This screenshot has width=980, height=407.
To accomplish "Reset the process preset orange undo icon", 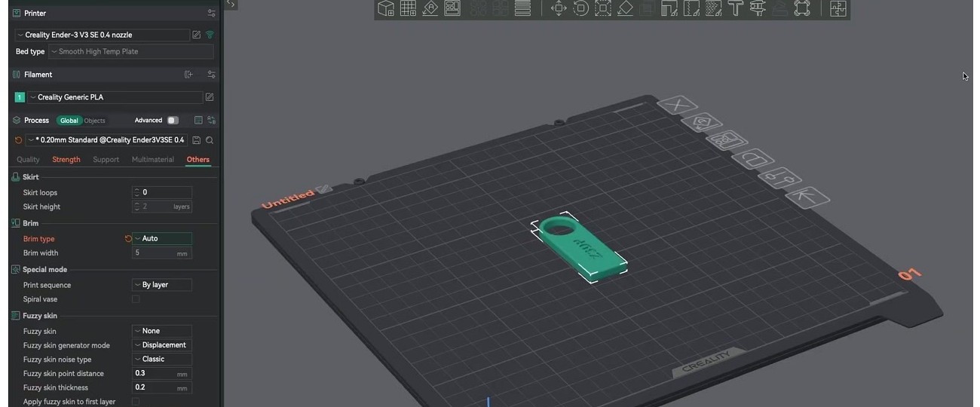I will click(x=19, y=140).
